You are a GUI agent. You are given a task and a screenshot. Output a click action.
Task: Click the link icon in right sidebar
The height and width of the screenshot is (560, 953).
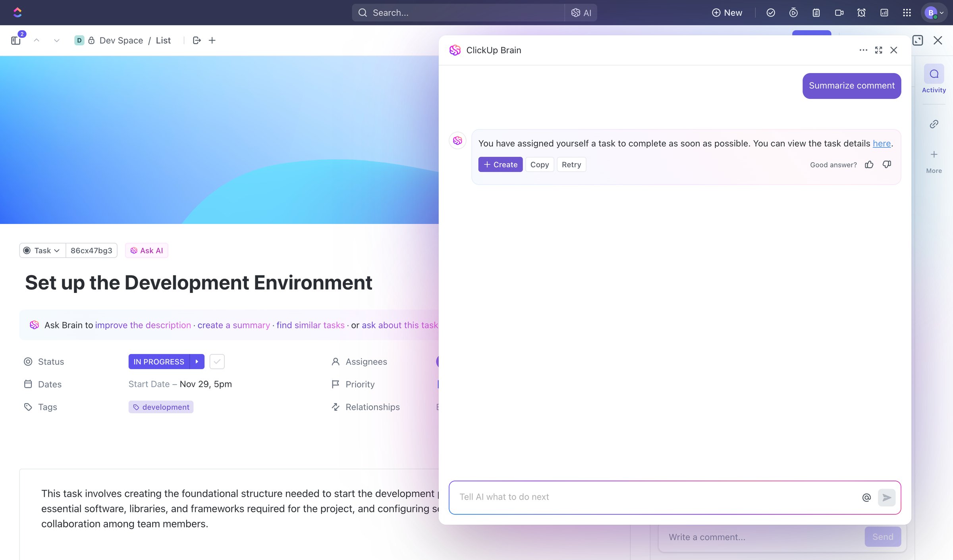click(934, 124)
